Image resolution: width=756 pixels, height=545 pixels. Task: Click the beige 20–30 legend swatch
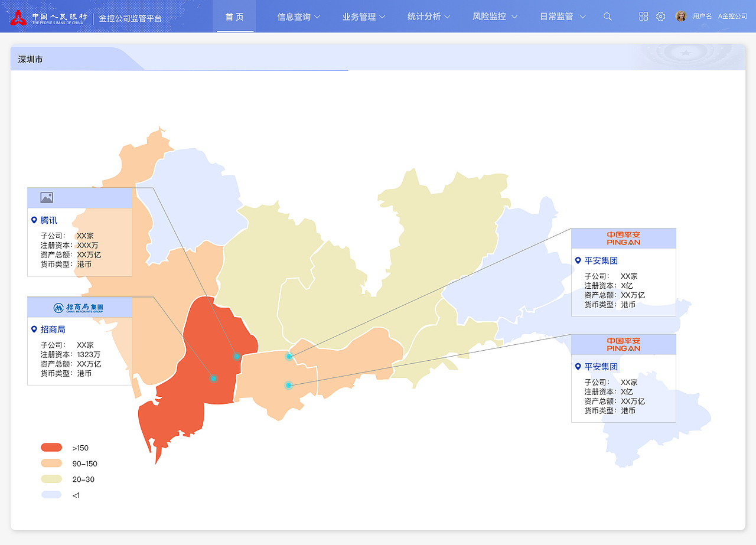click(x=51, y=479)
